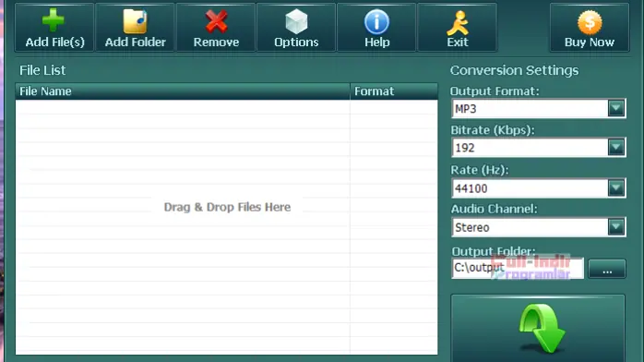
Task: Click the Drag & Drop Files Here text
Action: pyautogui.click(x=227, y=207)
